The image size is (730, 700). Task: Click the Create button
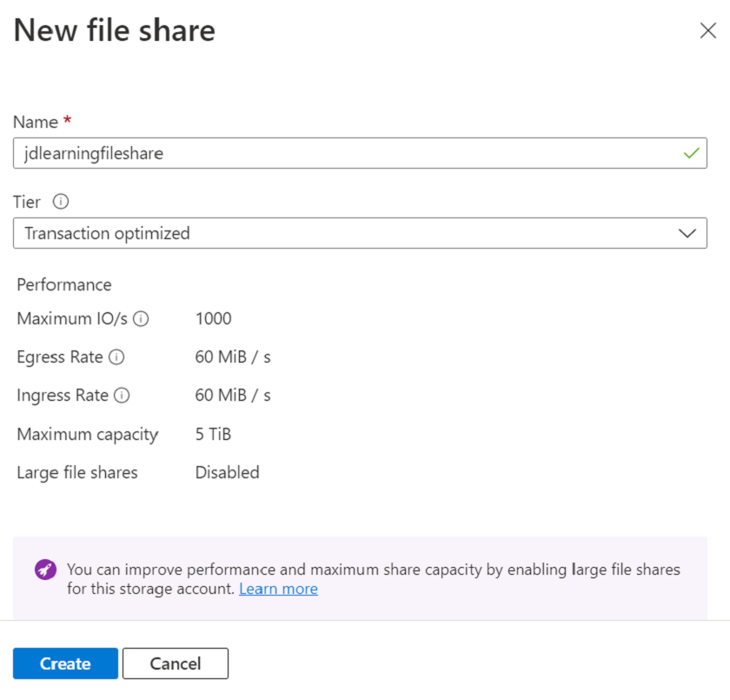coord(65,663)
